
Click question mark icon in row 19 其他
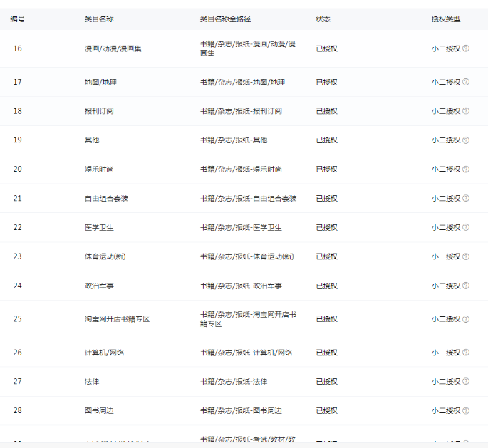466,140
